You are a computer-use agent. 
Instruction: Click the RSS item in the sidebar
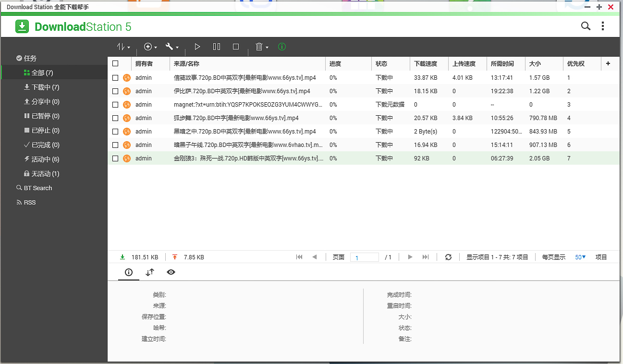30,202
